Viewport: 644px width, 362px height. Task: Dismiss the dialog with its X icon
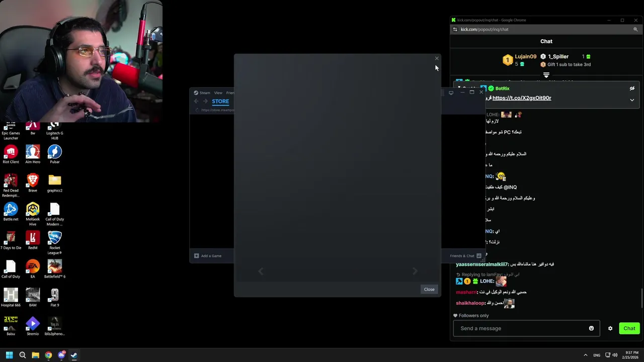click(x=437, y=58)
